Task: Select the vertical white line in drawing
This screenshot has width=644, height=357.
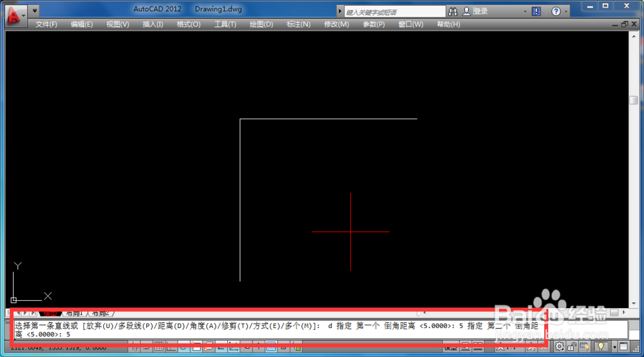Action: (240, 200)
